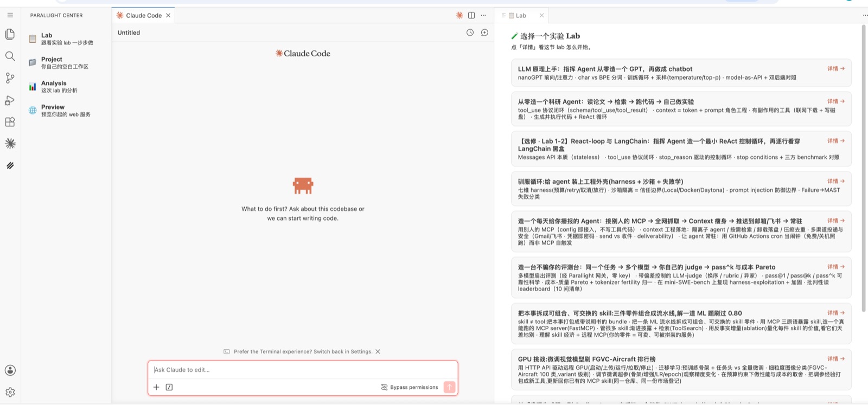Open the session history clock icon
The height and width of the screenshot is (405, 868).
pos(470,33)
